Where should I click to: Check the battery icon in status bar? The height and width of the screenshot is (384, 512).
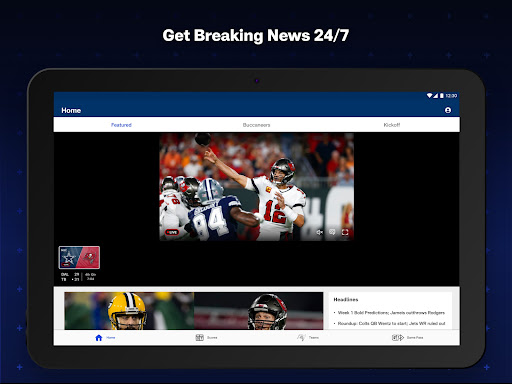pyautogui.click(x=442, y=96)
